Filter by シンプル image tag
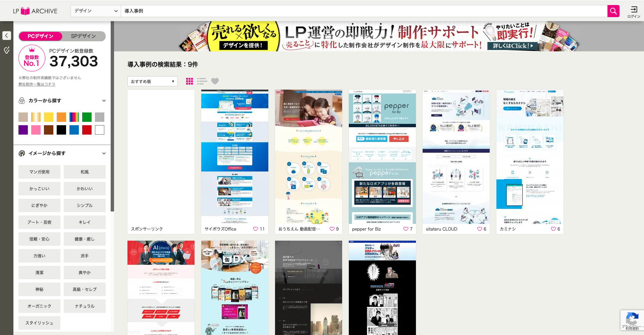644x335 pixels. [85, 205]
